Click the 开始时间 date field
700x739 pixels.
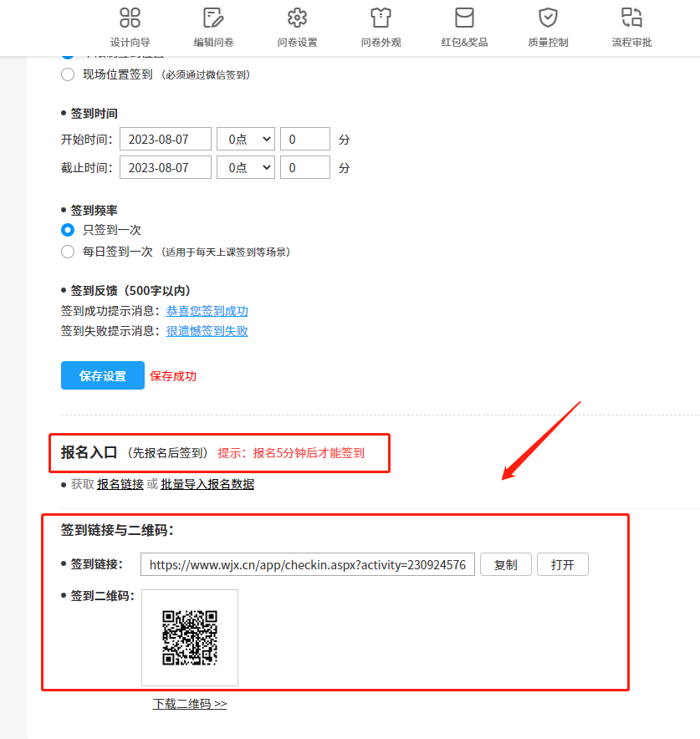point(166,139)
